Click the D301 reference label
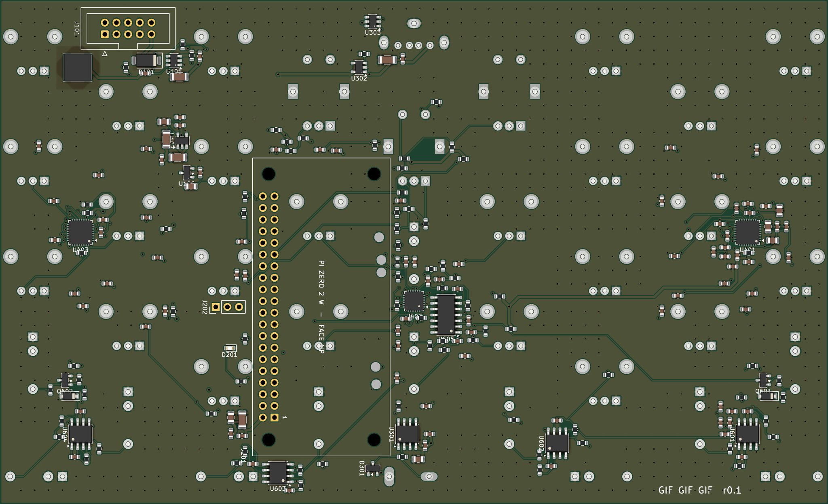The height and width of the screenshot is (504, 828). (x=362, y=468)
